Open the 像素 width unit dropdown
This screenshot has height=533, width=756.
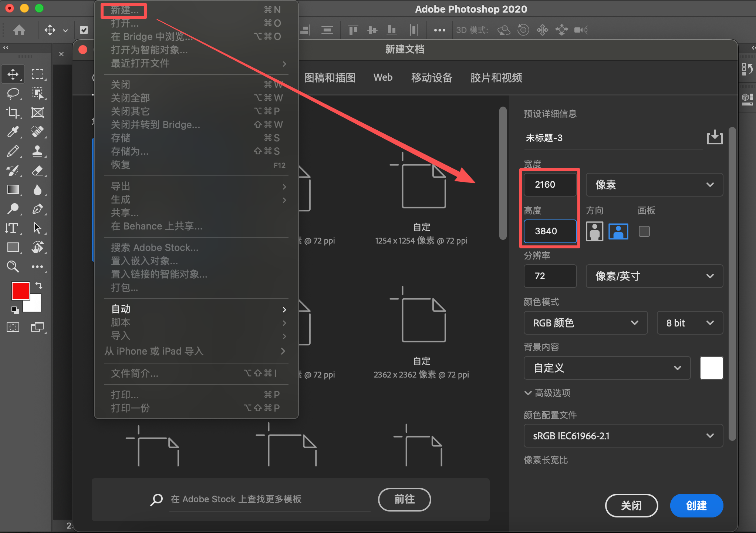coord(654,184)
